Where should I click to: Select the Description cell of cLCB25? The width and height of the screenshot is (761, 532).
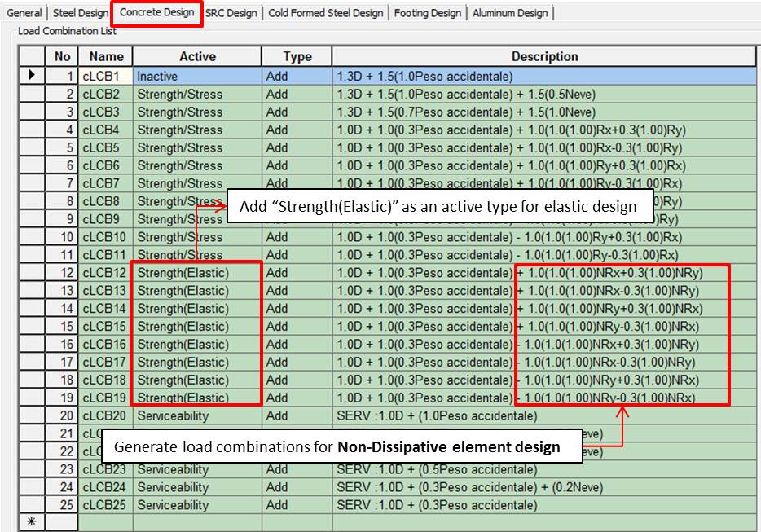click(544, 505)
